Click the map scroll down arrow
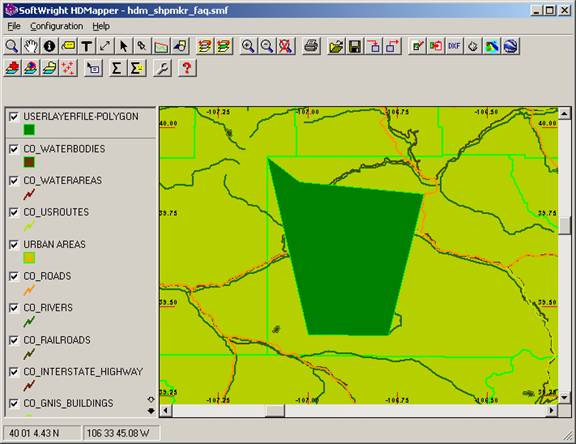 point(564,397)
